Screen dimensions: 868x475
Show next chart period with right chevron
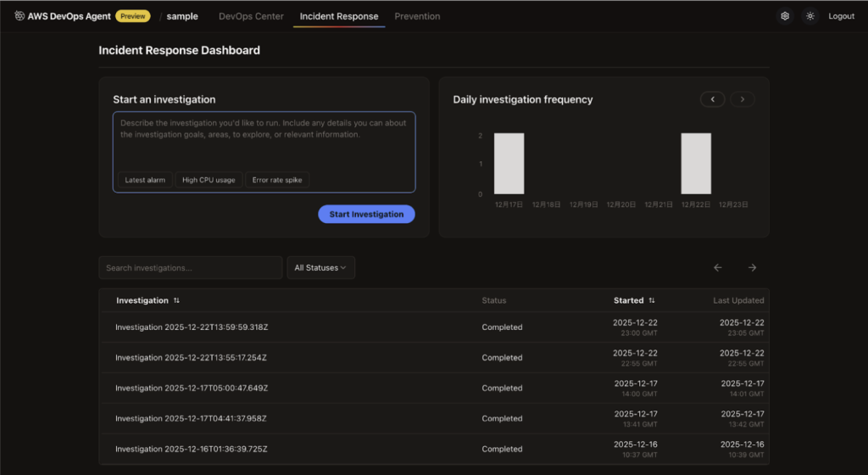pyautogui.click(x=743, y=99)
